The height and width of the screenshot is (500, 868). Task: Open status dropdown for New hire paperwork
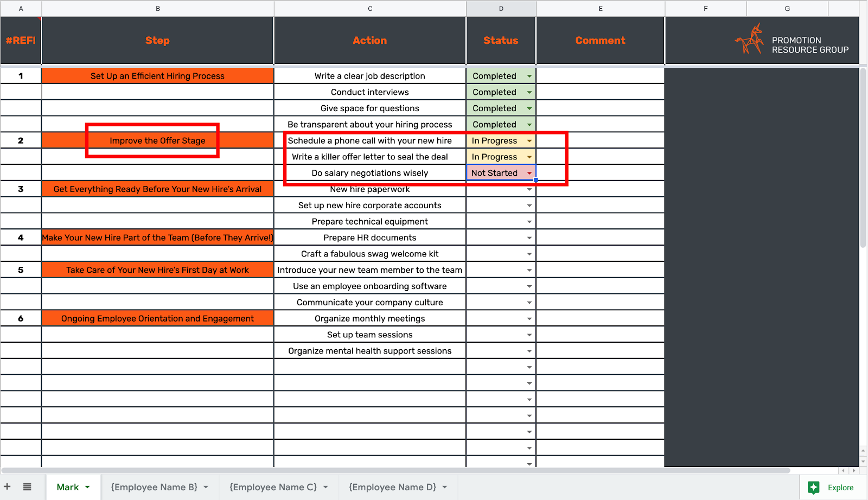(x=529, y=189)
